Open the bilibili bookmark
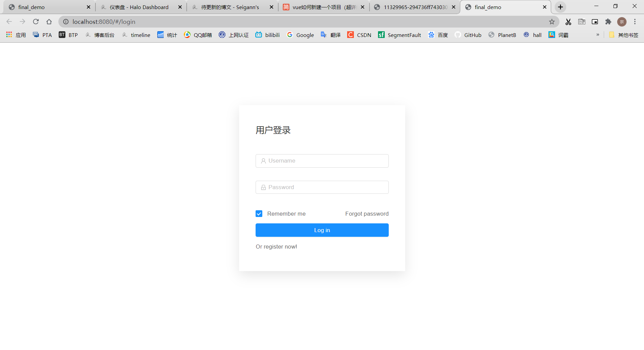This screenshot has width=644, height=350. (267, 35)
